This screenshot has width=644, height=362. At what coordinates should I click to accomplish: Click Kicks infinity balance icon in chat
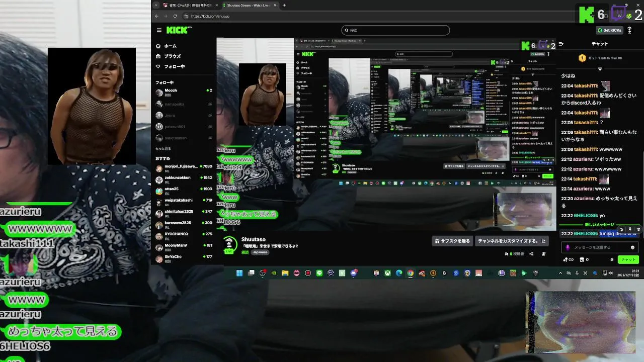click(569, 259)
